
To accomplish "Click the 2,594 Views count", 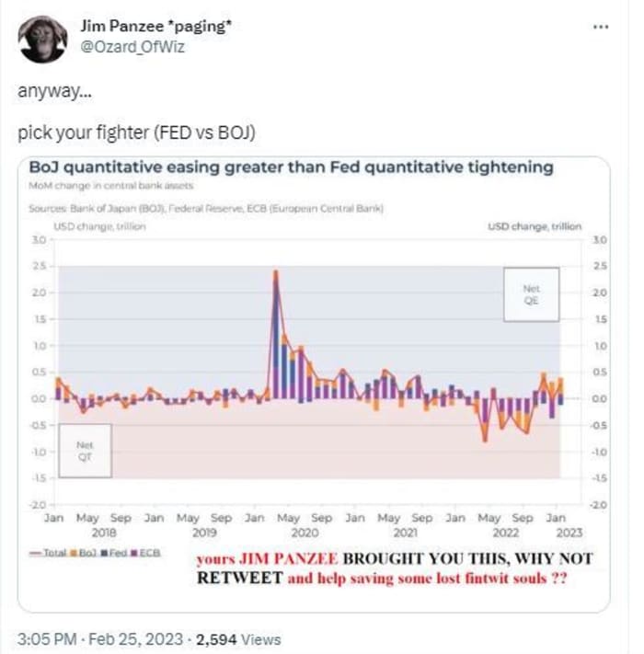I will 238,639.
